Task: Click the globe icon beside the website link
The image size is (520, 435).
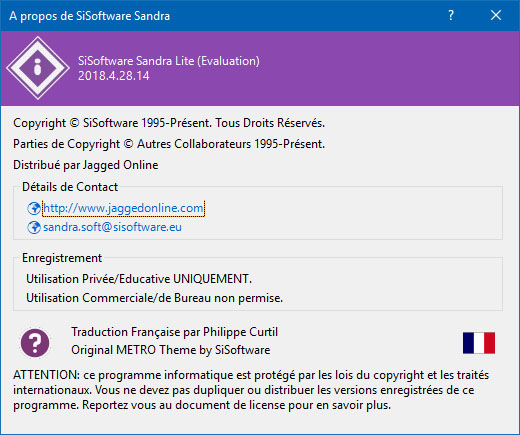Action: (x=34, y=208)
